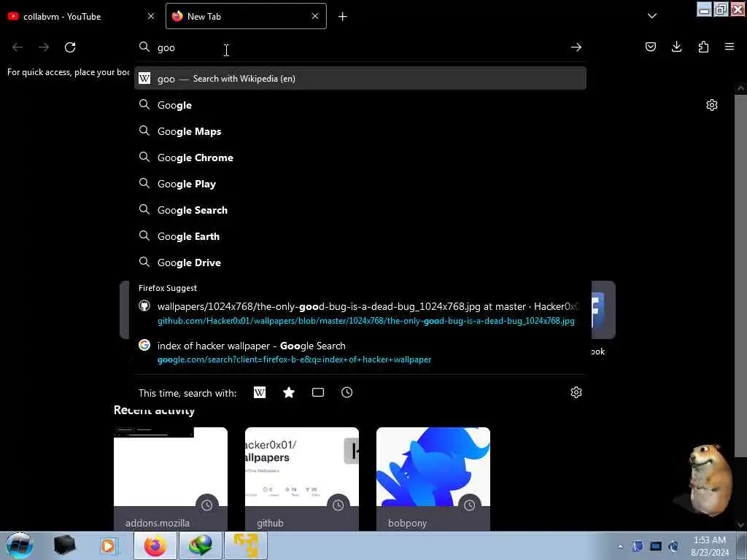Click the Firefox taskbar button
The image size is (747, 560).
point(155,545)
